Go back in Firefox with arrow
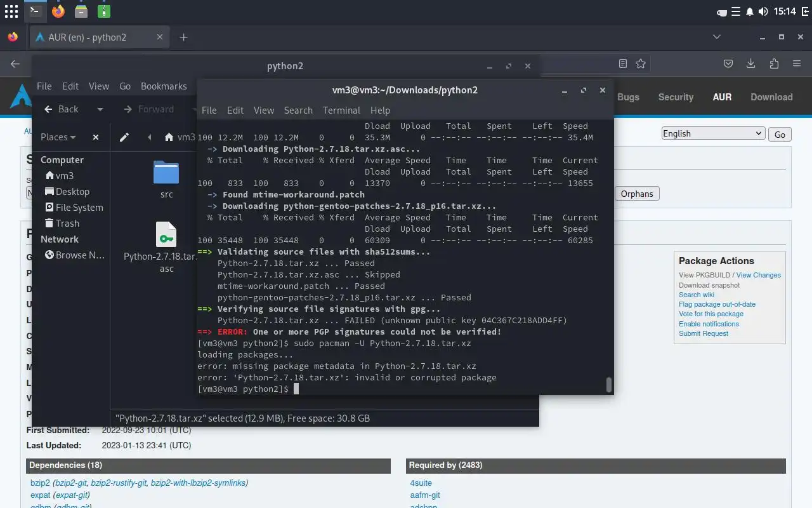 pyautogui.click(x=15, y=63)
